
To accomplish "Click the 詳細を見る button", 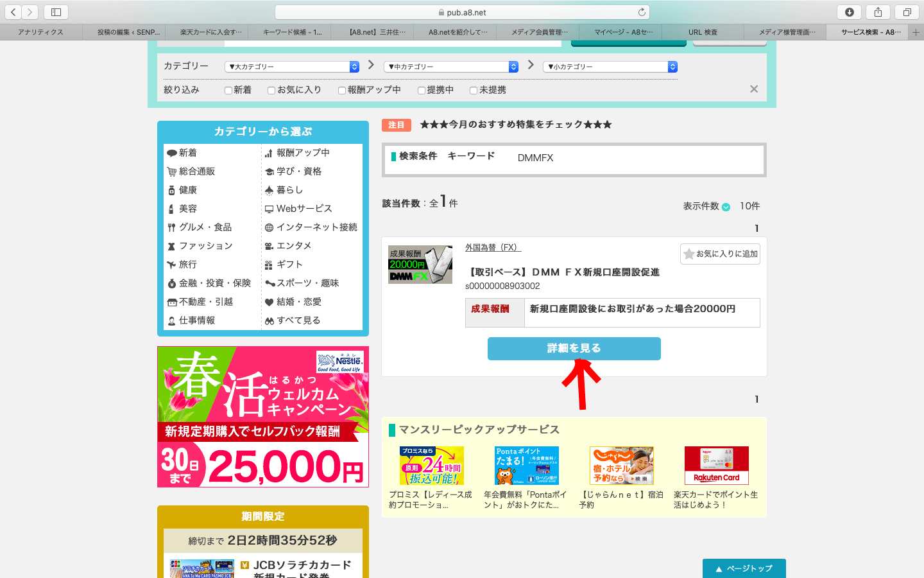I will click(574, 348).
